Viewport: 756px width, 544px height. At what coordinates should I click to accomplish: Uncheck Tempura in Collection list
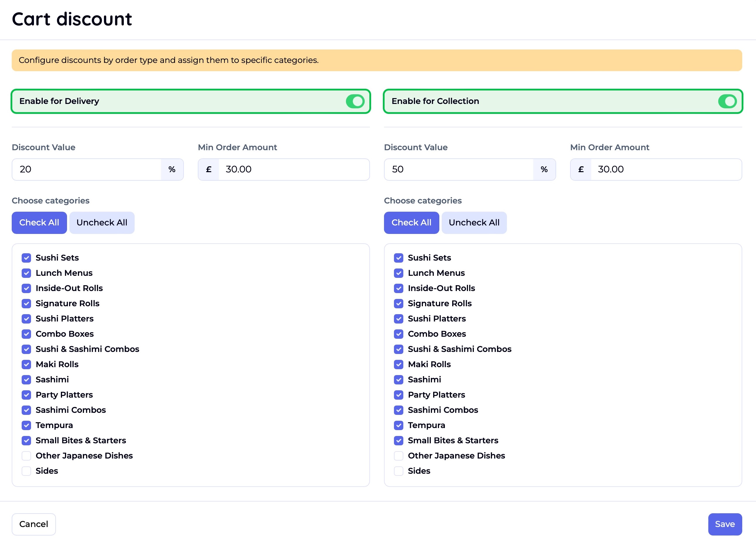398,425
